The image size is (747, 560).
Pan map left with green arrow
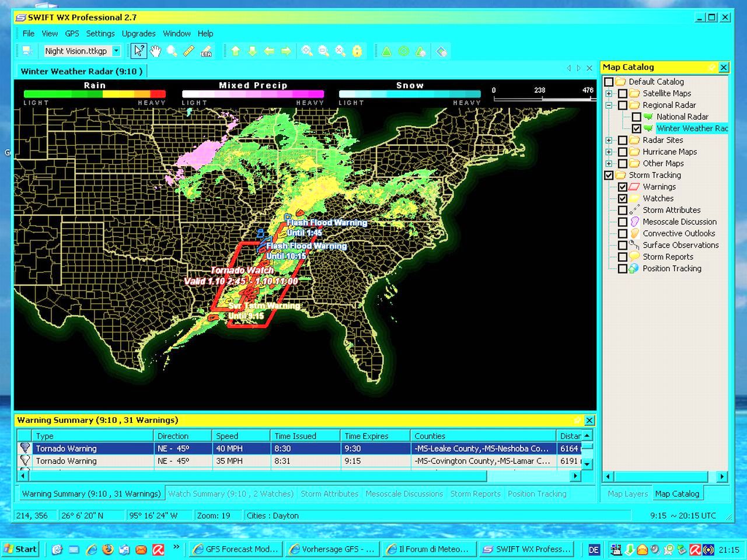(x=269, y=51)
